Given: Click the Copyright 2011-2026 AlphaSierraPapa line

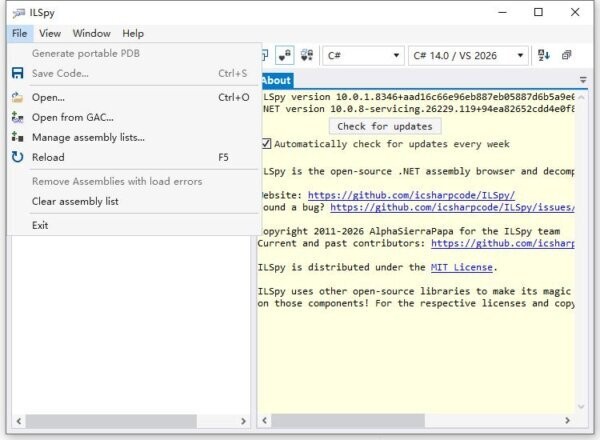Looking at the screenshot, I should click(411, 231).
